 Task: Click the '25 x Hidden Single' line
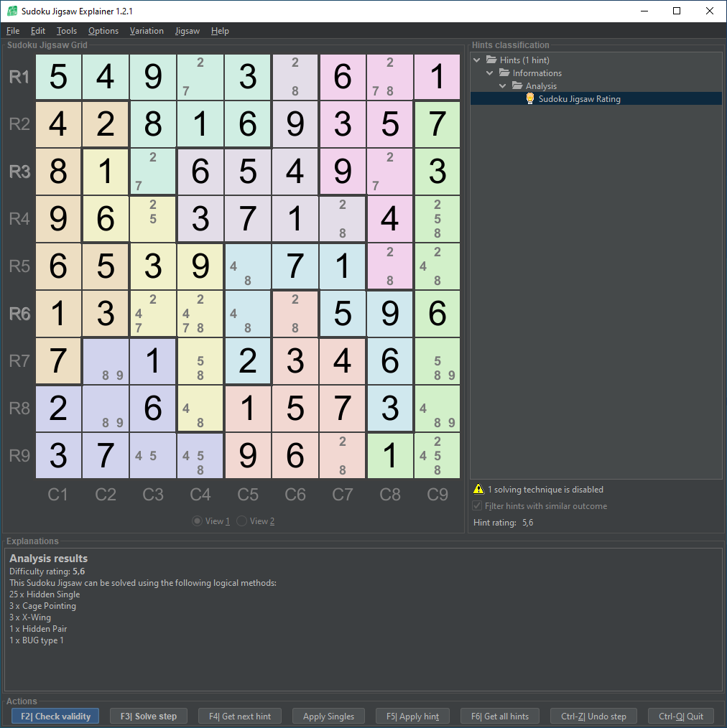click(45, 594)
